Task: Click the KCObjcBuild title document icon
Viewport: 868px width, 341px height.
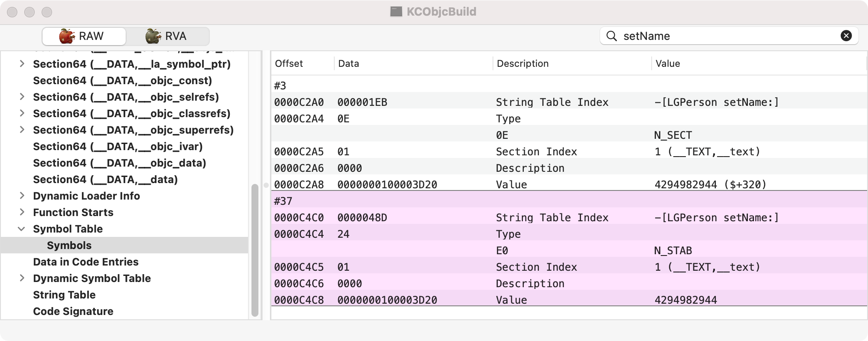Action: (x=396, y=12)
